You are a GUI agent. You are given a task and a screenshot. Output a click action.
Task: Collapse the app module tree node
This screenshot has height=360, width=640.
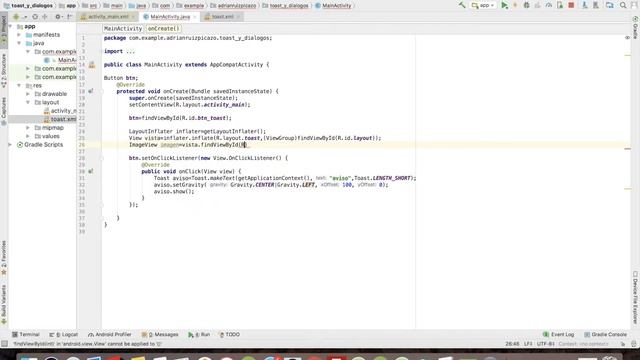click(x=11, y=26)
